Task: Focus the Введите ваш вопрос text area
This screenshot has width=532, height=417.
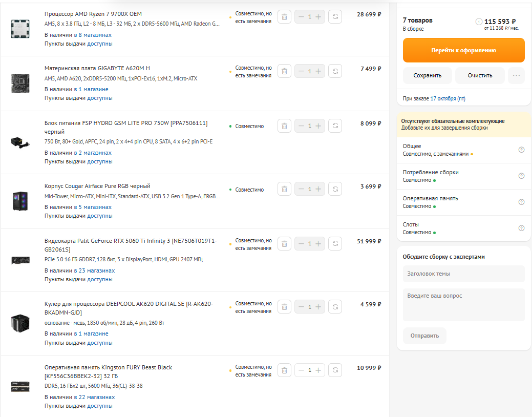Action: (464, 305)
